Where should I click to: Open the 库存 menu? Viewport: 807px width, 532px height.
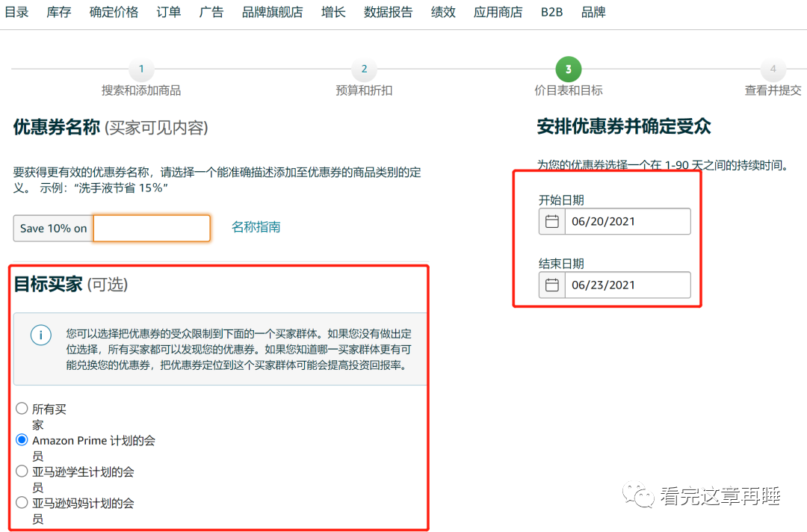(59, 12)
